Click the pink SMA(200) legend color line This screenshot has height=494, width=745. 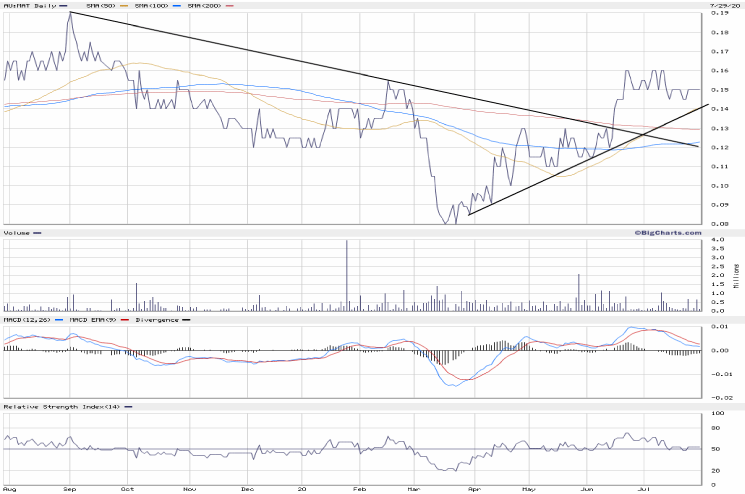point(230,6)
